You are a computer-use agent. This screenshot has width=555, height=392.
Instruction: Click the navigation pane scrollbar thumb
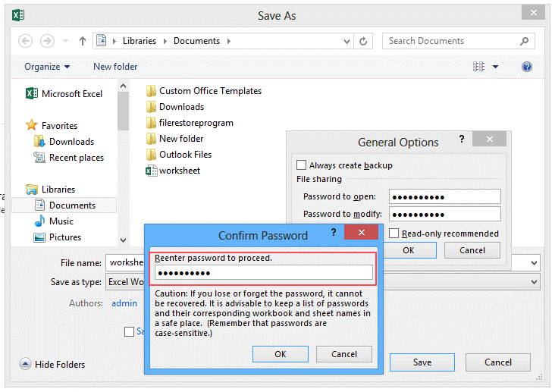tap(123, 111)
